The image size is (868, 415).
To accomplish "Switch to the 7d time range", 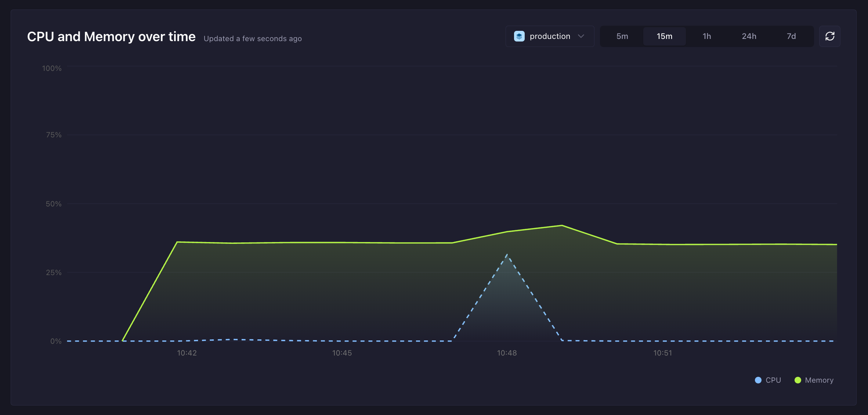I will (x=791, y=36).
